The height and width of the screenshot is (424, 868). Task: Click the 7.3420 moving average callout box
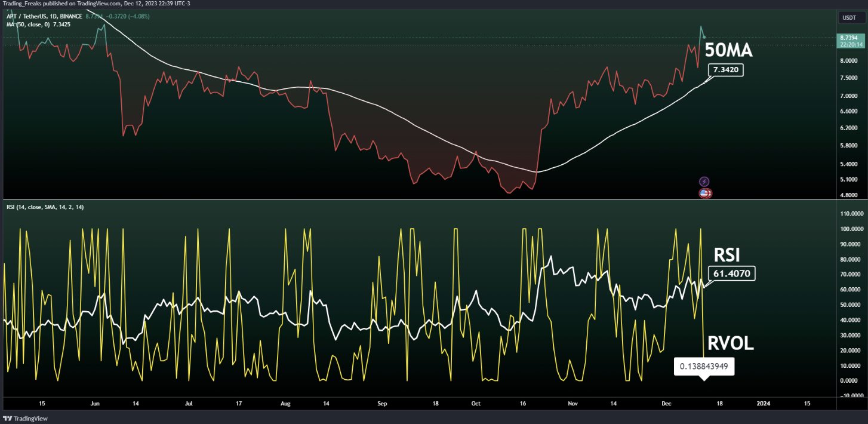[726, 70]
